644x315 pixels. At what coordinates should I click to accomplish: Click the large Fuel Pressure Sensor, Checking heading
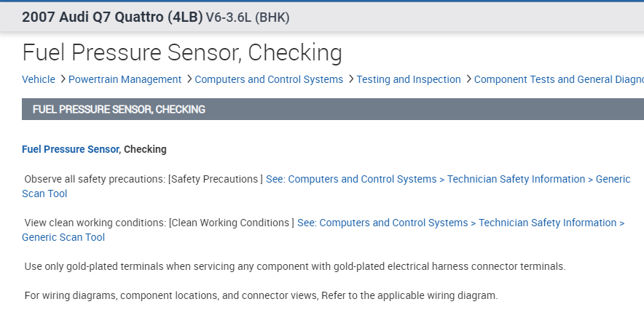click(182, 52)
